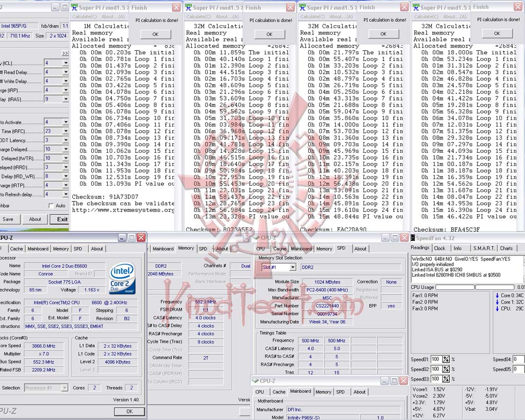The image size is (525, 420).
Task: Click the Speed01 up/down arrows icon
Action: pos(446,359)
